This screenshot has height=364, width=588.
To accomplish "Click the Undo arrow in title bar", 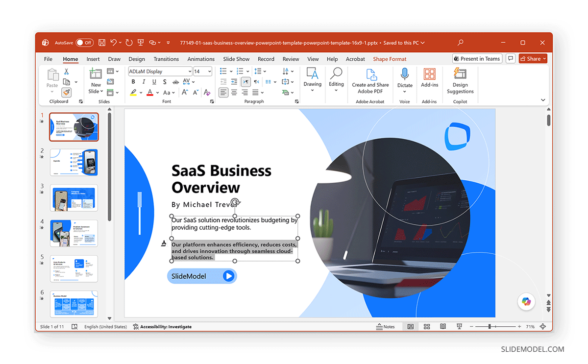I will click(x=114, y=43).
